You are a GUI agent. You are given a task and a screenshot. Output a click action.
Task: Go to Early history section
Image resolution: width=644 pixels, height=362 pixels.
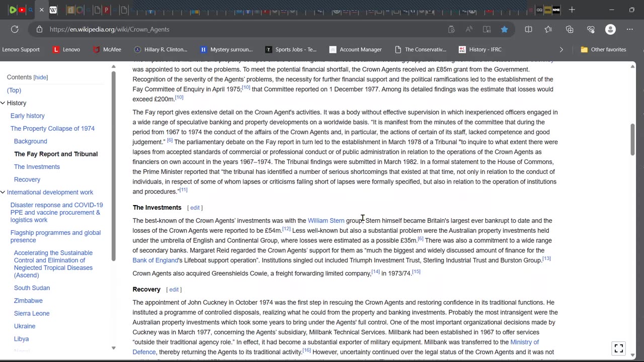coord(28,116)
